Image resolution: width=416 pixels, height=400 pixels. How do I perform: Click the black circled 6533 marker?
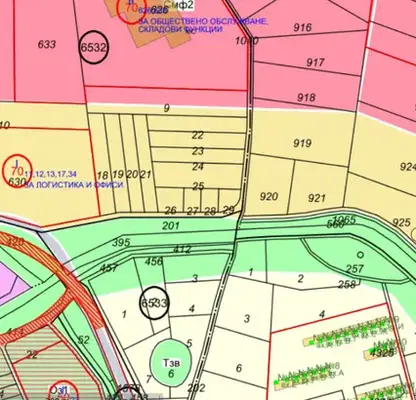point(154,303)
